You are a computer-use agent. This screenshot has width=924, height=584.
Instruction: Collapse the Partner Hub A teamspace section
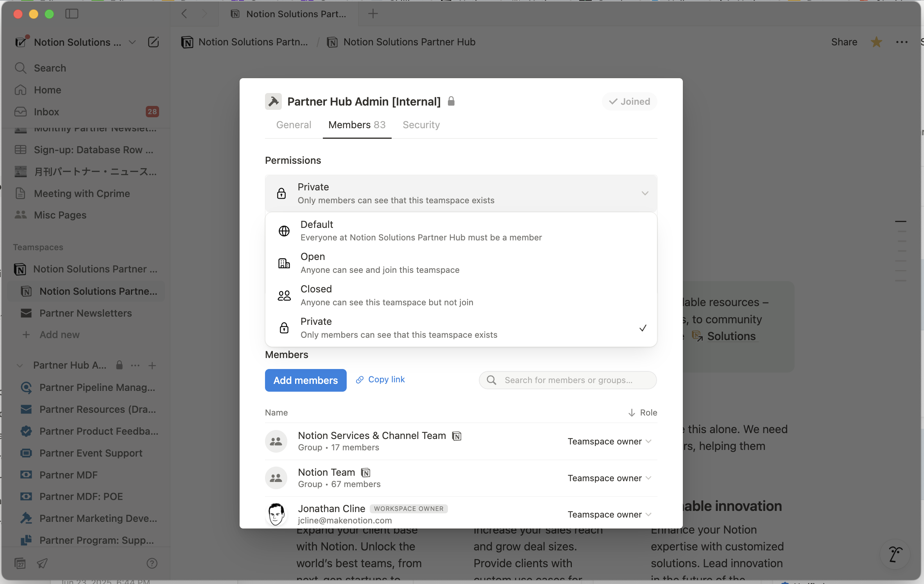click(19, 365)
